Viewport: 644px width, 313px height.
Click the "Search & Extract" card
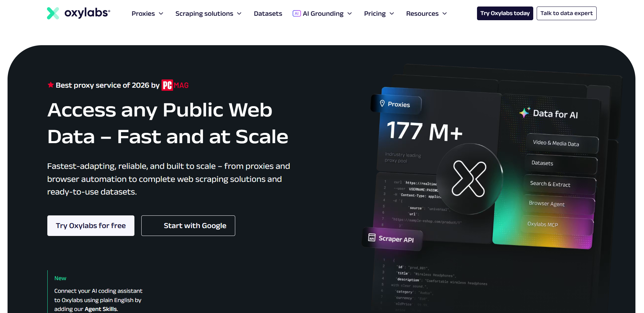(x=560, y=185)
